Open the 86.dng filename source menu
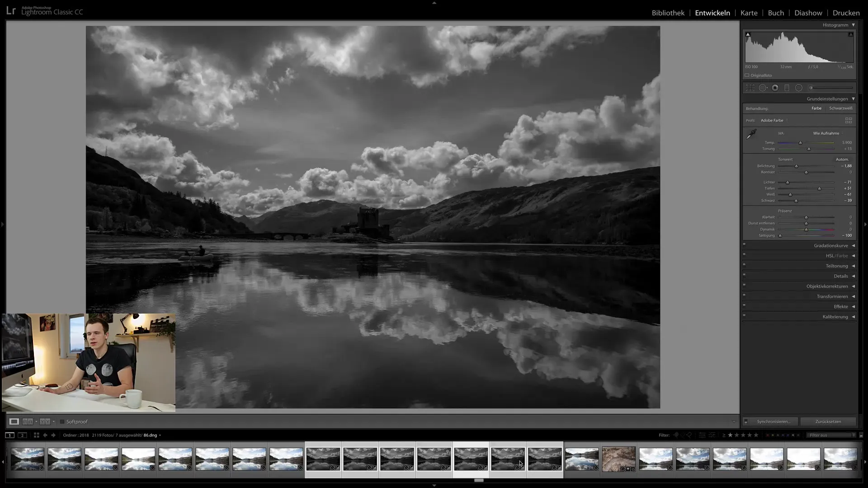The height and width of the screenshot is (488, 868). point(152,435)
